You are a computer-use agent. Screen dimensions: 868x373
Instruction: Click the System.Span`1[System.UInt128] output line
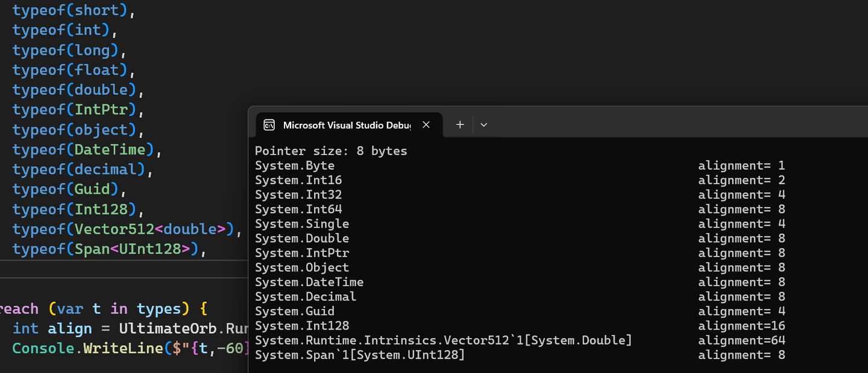[x=360, y=355]
